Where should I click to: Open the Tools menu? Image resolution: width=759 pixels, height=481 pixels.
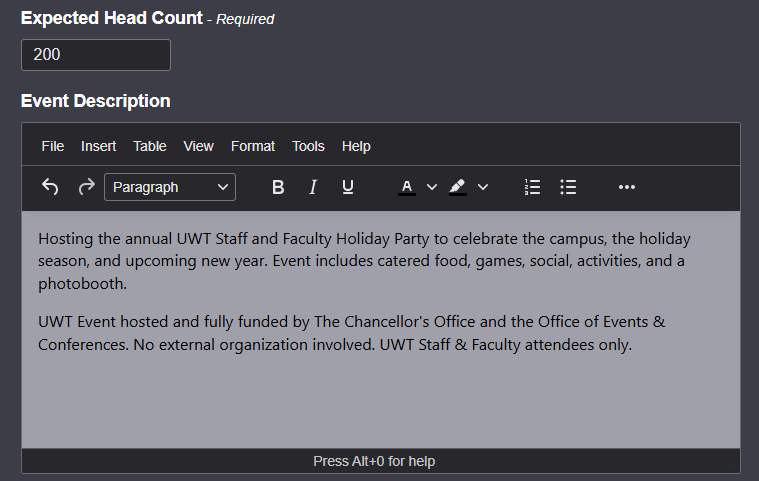pyautogui.click(x=308, y=146)
